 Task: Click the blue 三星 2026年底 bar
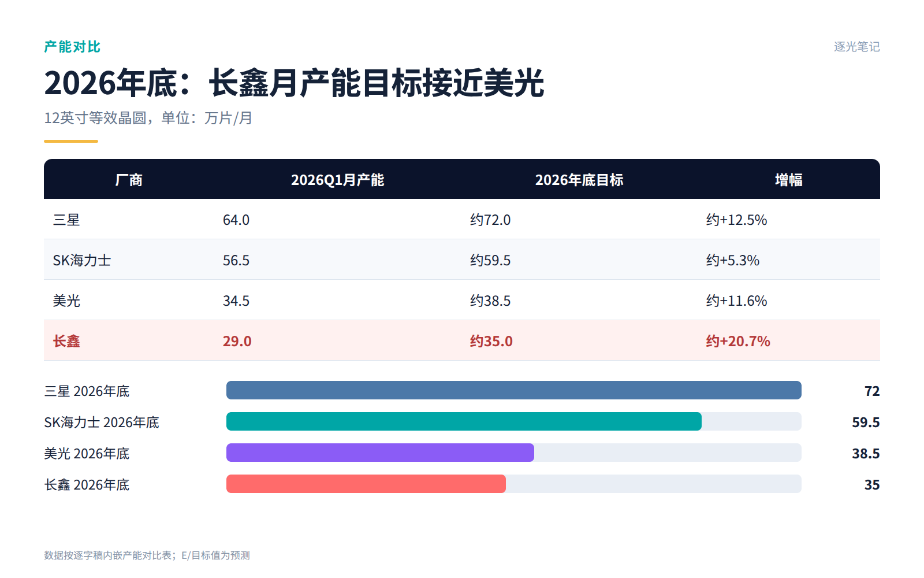(514, 390)
